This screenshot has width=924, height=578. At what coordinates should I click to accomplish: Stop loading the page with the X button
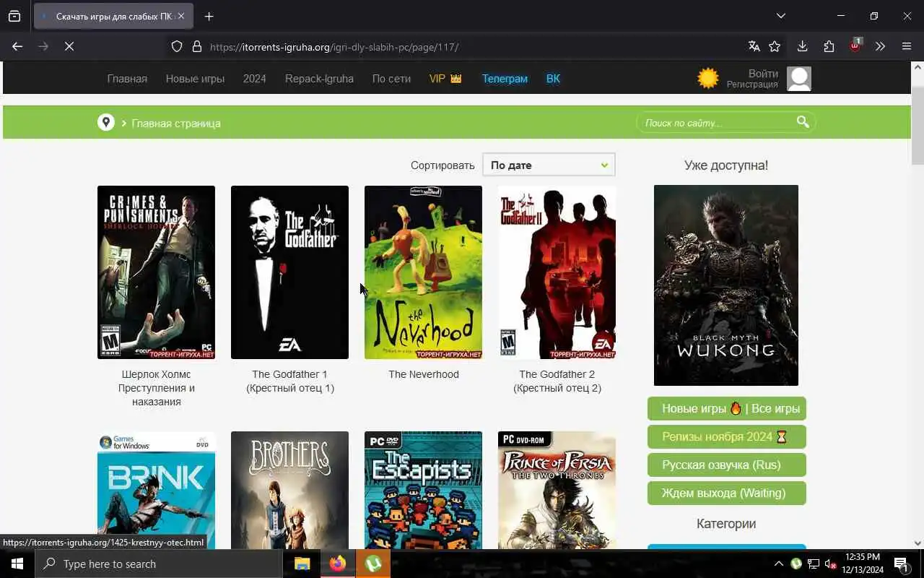coord(69,46)
